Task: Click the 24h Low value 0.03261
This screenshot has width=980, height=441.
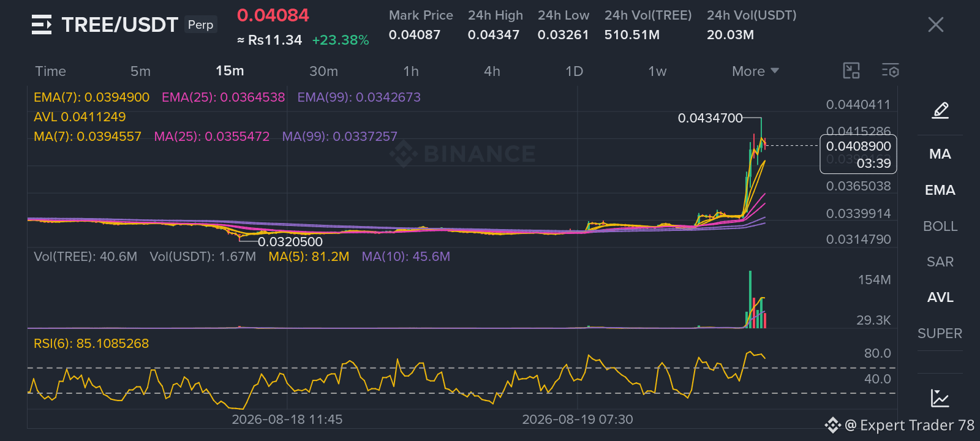Action: 563,35
